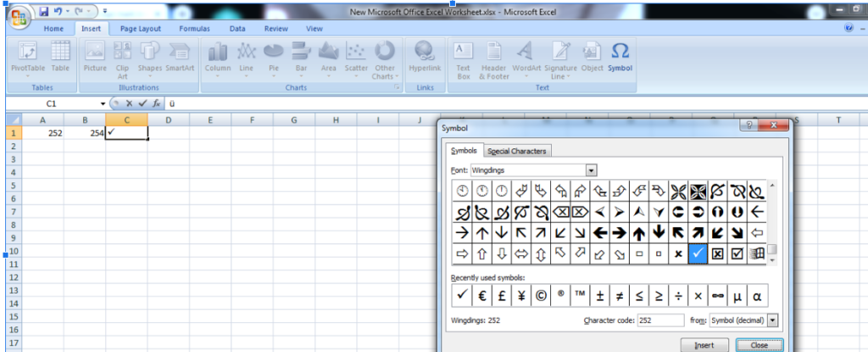Select the boxed check mark symbol
This screenshot has height=352, width=868.
click(737, 253)
